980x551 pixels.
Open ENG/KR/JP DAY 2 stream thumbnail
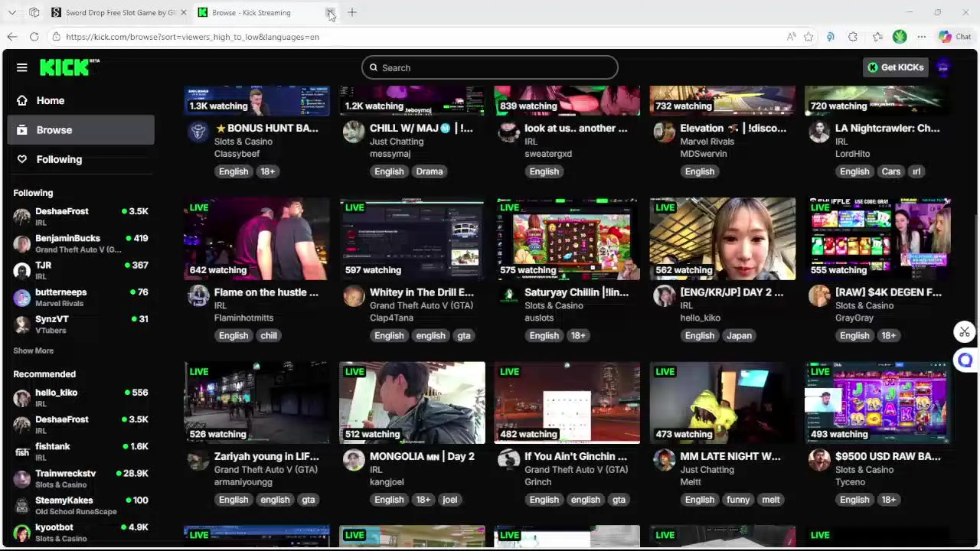coord(723,239)
